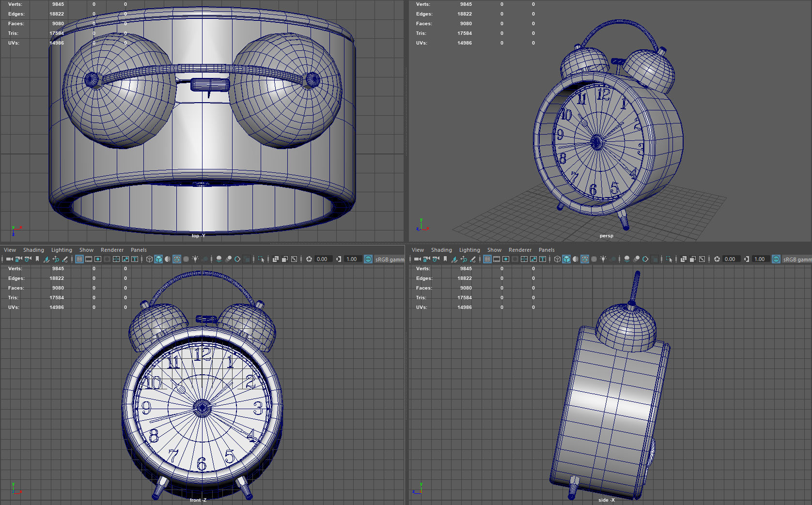Open Shading menu in front panel
Screen dimensions: 812x505
click(x=33, y=250)
